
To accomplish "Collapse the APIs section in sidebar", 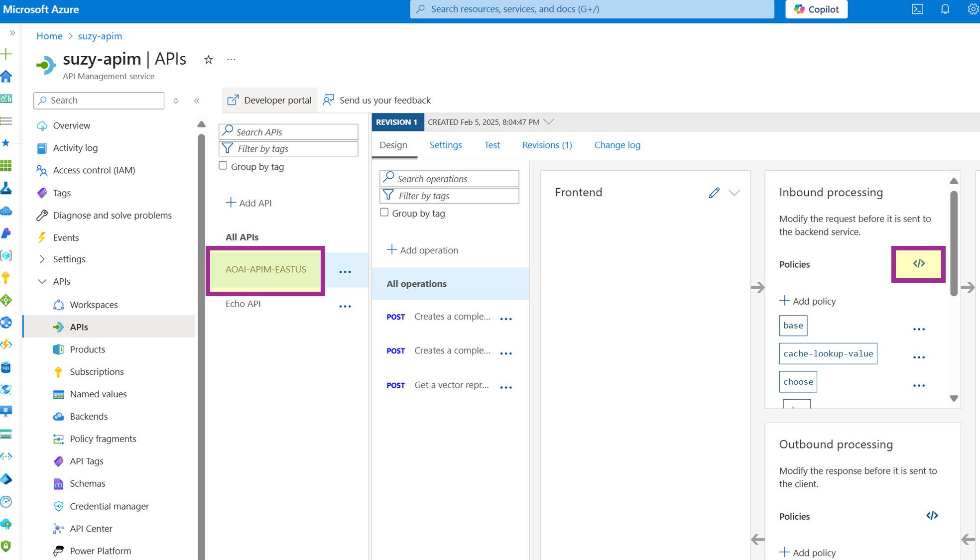I will coord(42,281).
